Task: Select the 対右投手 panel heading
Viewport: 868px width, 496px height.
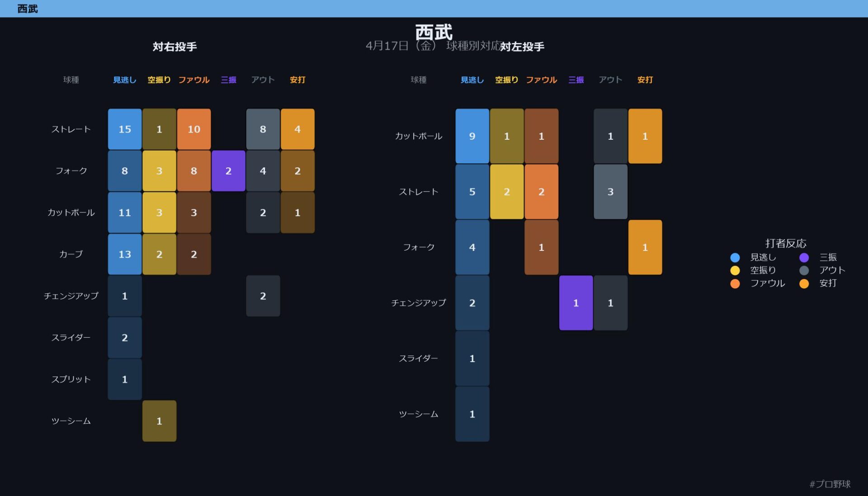Action: [x=175, y=47]
